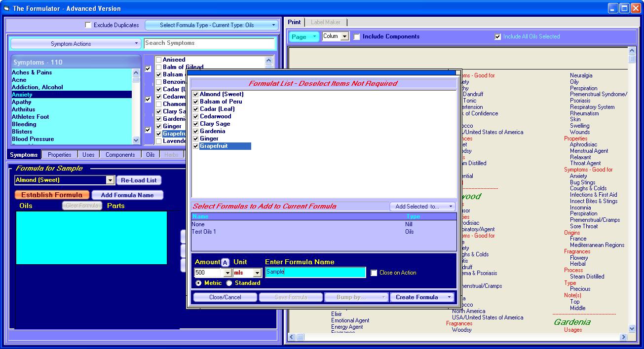Enable the Exclude Duplicates checkbox
Viewport: 644px width, 349px height.
click(x=88, y=25)
